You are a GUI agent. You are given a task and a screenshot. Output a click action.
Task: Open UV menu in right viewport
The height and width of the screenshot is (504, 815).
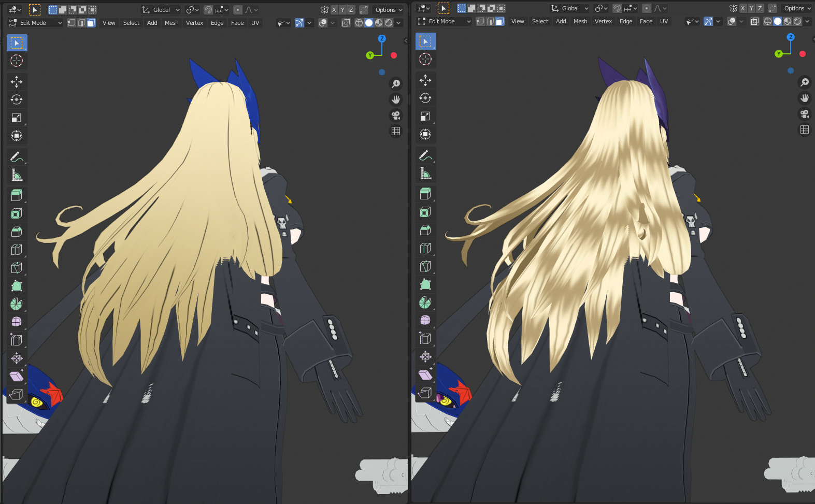(664, 21)
